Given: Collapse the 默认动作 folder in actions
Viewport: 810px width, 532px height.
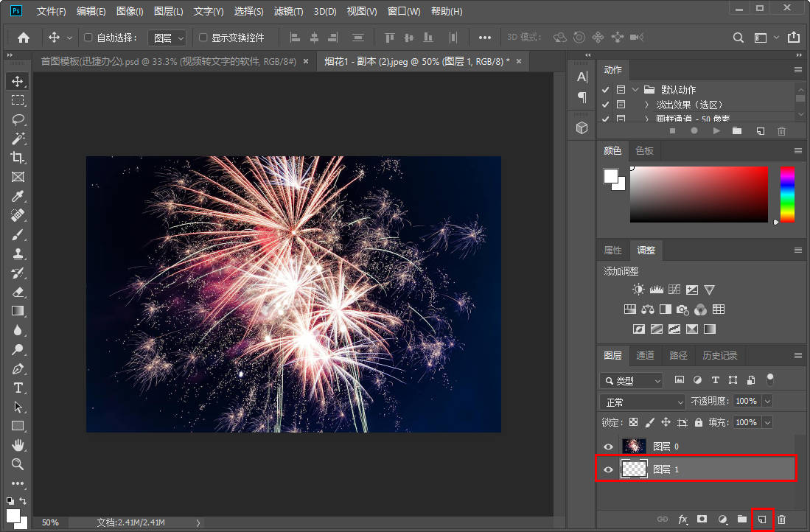Looking at the screenshot, I should (x=635, y=89).
